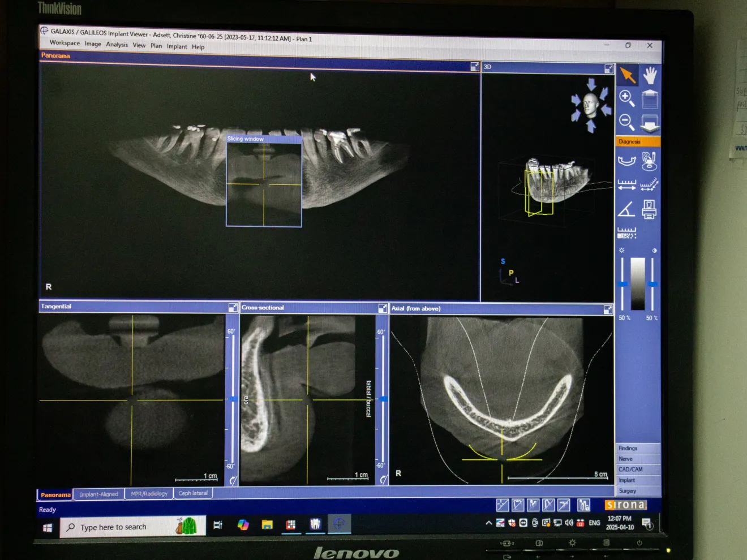This screenshot has height=560, width=747.
Task: Show hidden system tray icons
Action: [x=488, y=523]
